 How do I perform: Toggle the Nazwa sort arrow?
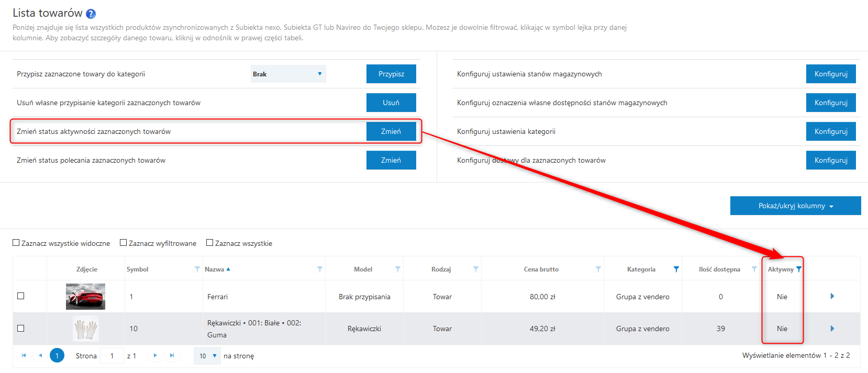pyautogui.click(x=228, y=269)
